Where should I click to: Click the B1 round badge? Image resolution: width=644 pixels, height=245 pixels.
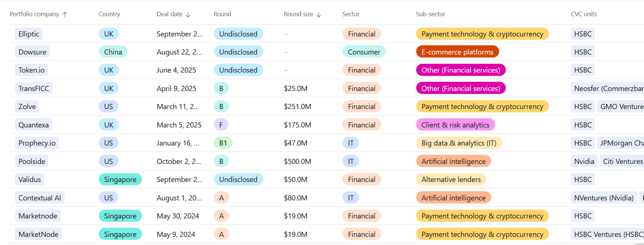(x=223, y=143)
